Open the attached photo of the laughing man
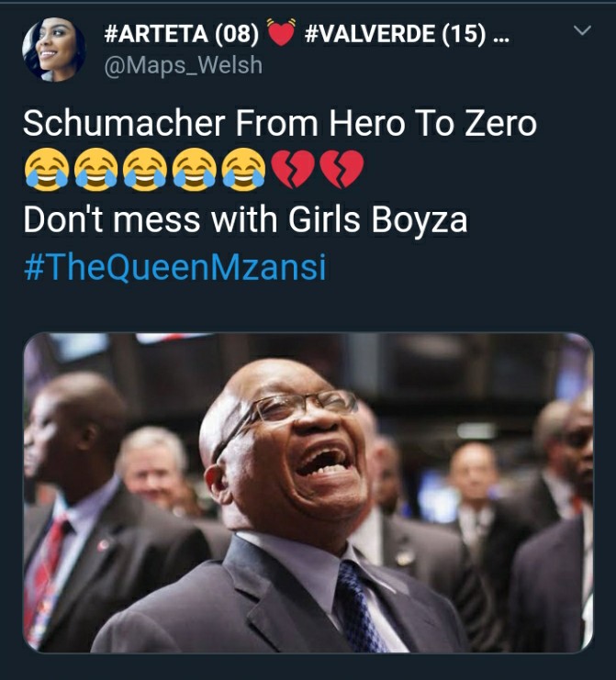The height and width of the screenshot is (680, 616). (x=308, y=493)
